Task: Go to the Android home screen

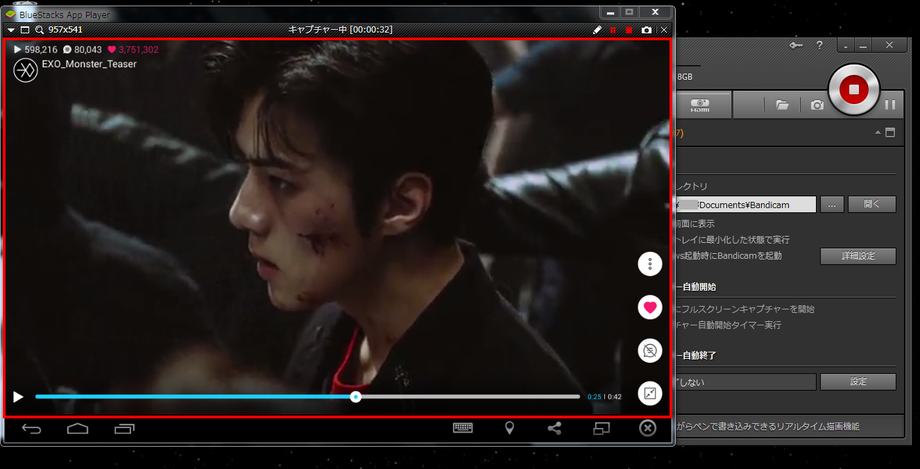Action: coord(78,429)
